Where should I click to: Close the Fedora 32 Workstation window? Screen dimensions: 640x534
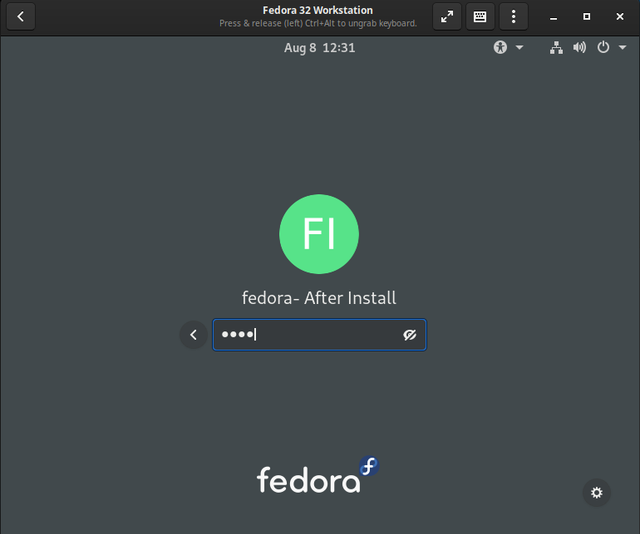tap(620, 17)
